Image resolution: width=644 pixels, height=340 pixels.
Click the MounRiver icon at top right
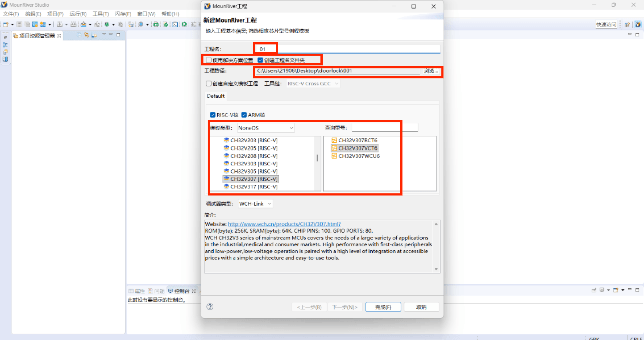[638, 24]
